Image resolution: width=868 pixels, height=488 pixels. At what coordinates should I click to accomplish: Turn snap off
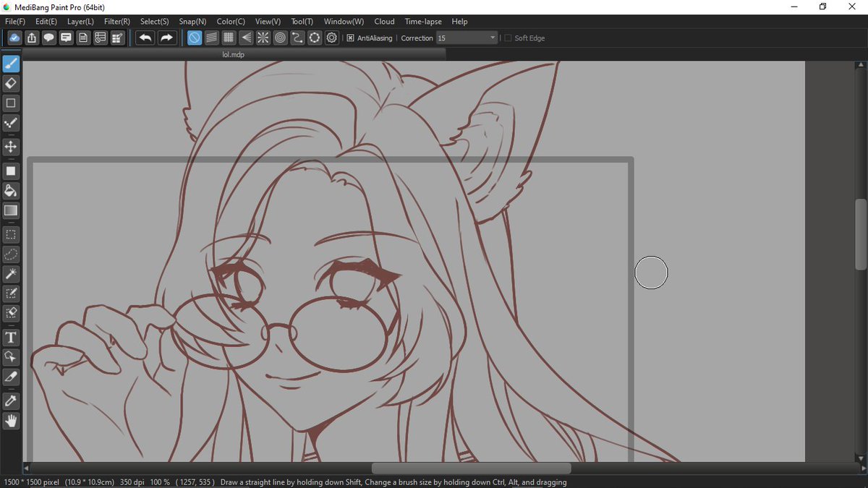[x=195, y=38]
